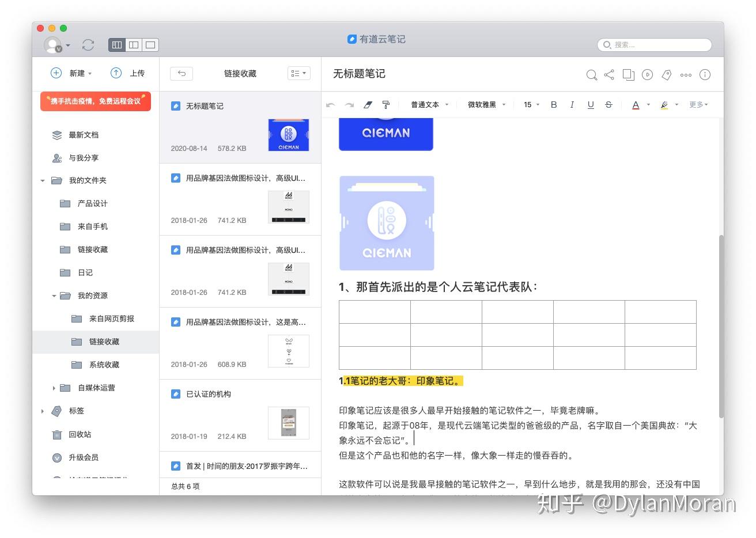Open the 来自手机 folder
Viewport: 756px width, 538px height.
[92, 226]
